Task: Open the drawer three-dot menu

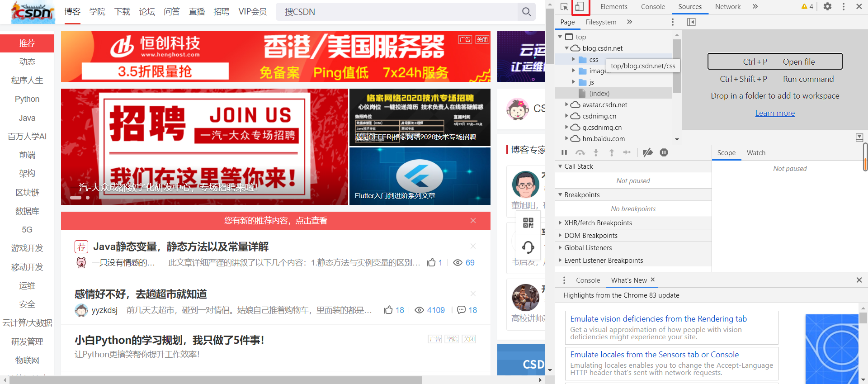Action: pos(564,280)
